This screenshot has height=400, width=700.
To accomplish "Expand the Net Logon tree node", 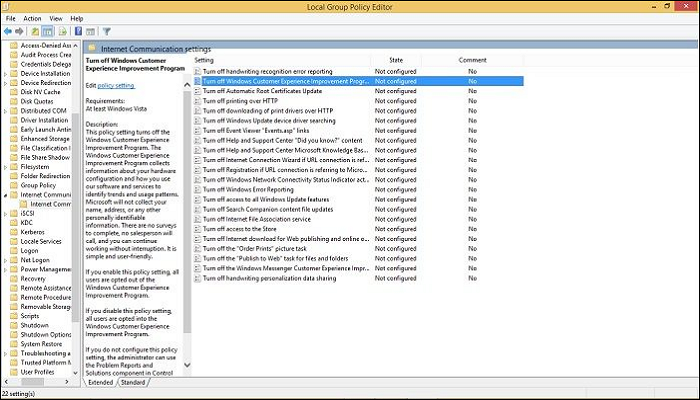I will [x=5, y=260].
